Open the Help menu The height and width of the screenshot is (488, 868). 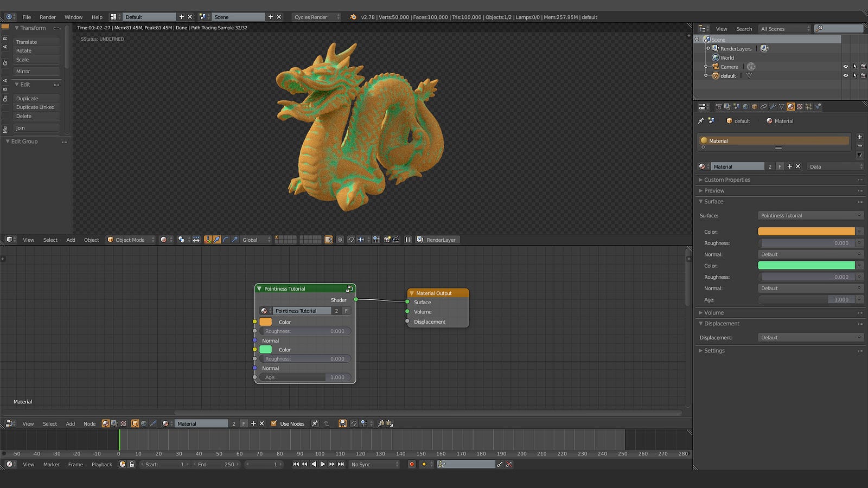97,17
